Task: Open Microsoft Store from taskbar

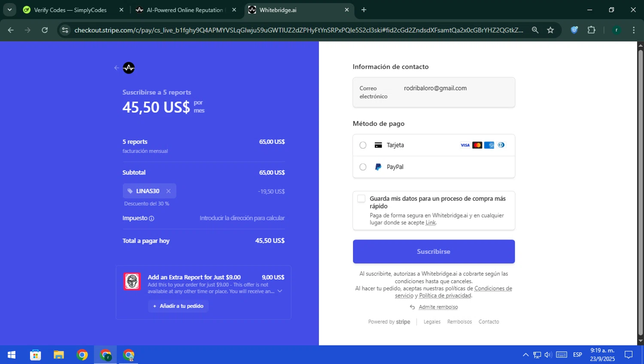Action: (x=35, y=355)
